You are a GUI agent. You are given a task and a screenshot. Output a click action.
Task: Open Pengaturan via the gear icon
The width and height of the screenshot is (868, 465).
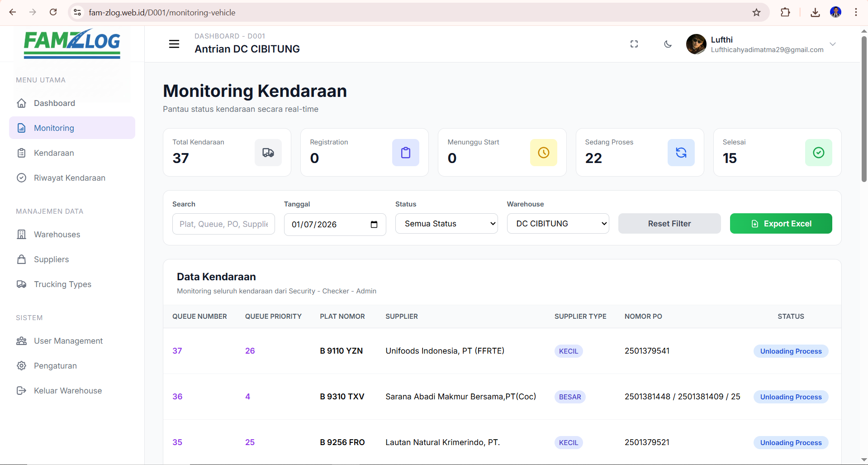coord(22,365)
